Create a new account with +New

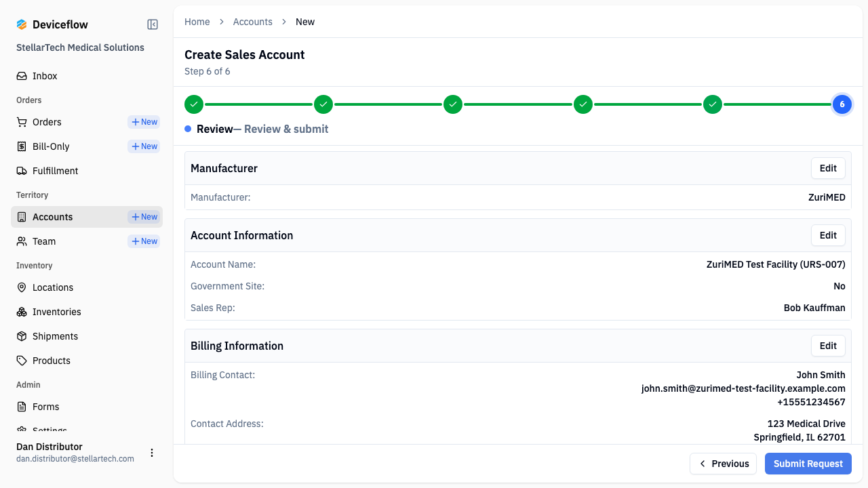point(143,216)
